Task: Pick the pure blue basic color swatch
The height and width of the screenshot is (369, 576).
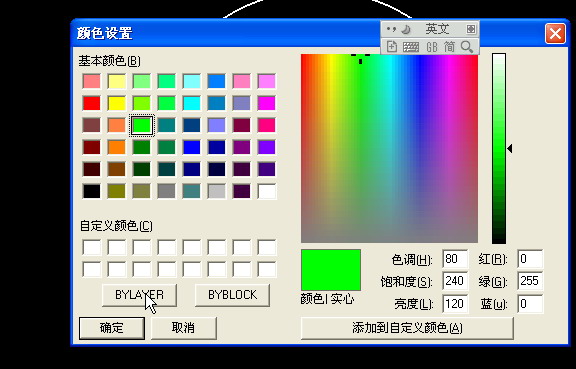Action: pos(192,147)
